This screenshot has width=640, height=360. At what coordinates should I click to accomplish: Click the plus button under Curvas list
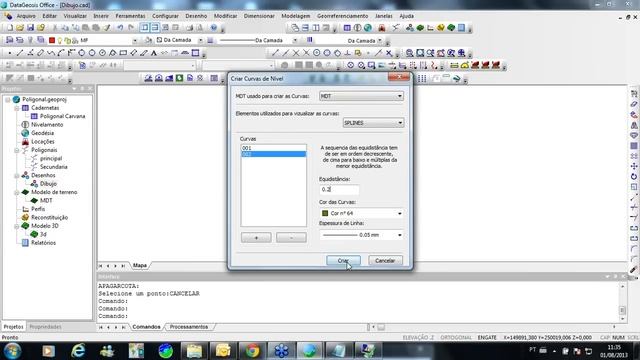click(x=256, y=238)
